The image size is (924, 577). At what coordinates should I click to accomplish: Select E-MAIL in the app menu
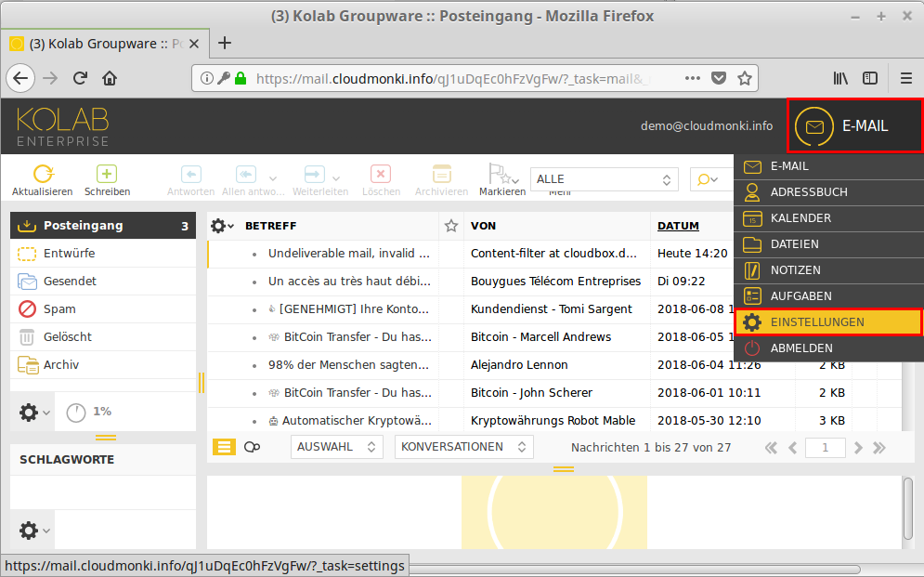828,166
